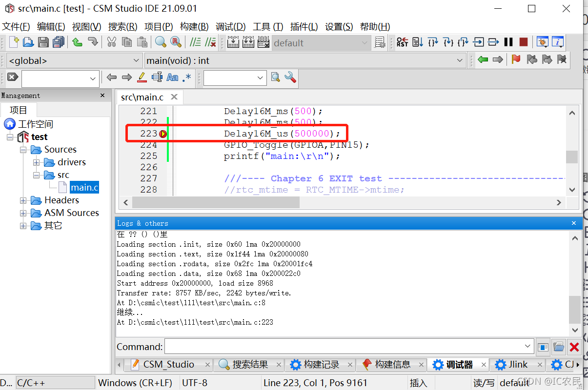Open the debugging windows bug icon
588x390 pixels.
pyautogui.click(x=542, y=42)
